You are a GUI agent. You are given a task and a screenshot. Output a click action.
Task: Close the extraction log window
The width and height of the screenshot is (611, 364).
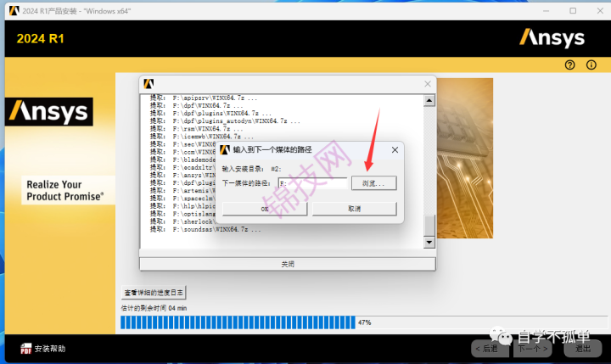click(428, 84)
